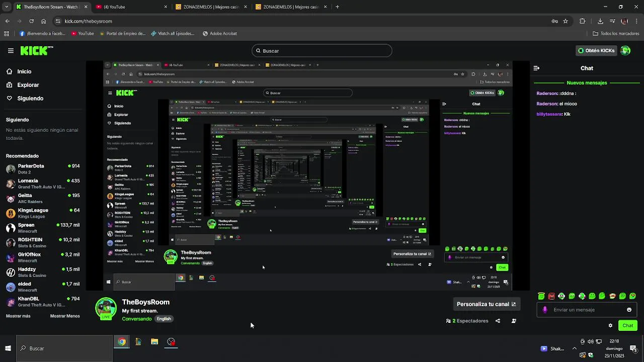Focus the Kick Buscar search box

point(322,51)
